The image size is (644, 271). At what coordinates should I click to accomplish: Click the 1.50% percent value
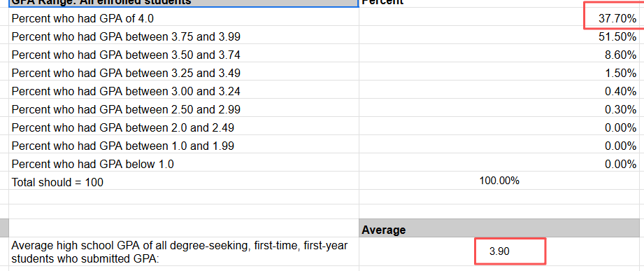tap(621, 73)
